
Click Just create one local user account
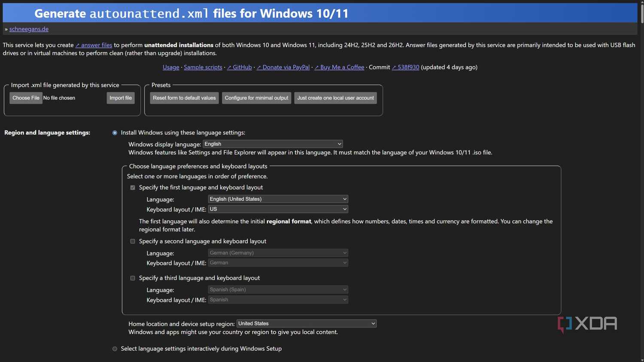(335, 98)
